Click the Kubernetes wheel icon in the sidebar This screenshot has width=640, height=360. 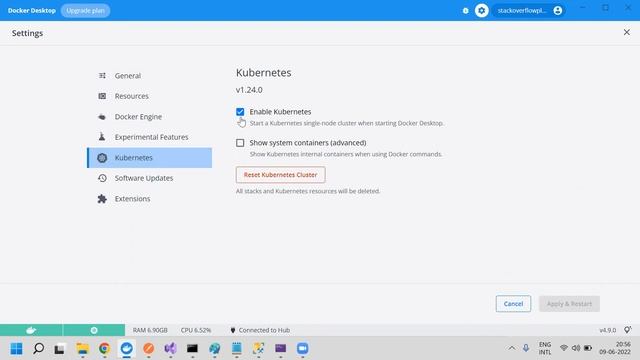pos(102,158)
